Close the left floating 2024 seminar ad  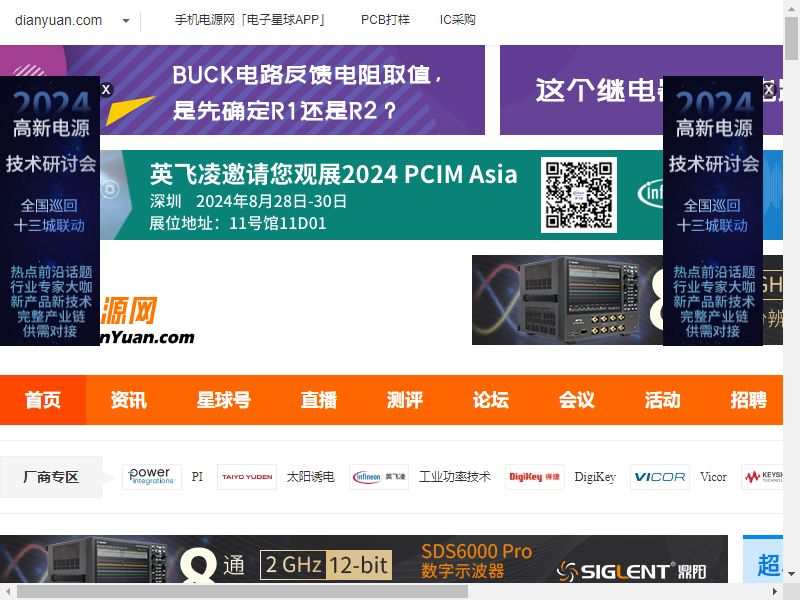[106, 90]
